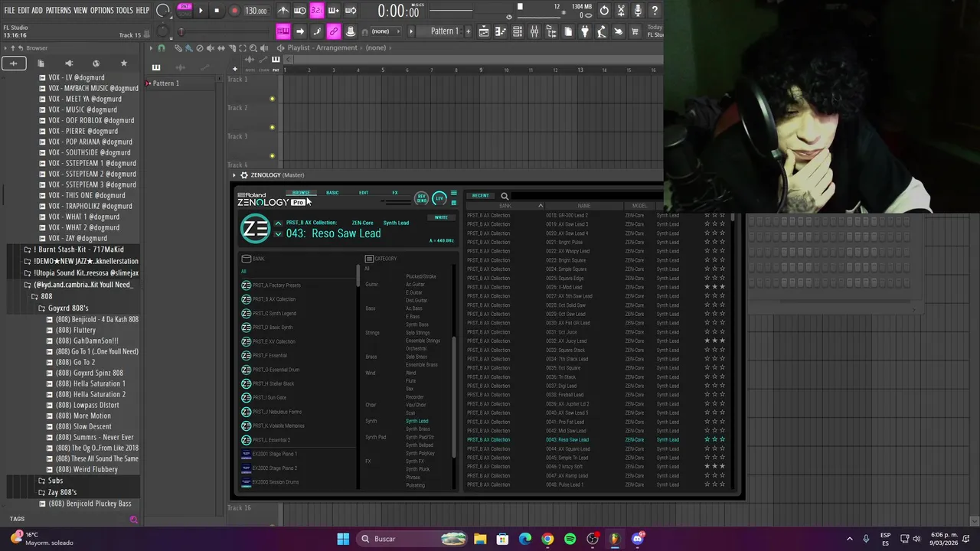
Task: Click the ZENOLOGY preset search magnifier icon
Action: coord(505,197)
